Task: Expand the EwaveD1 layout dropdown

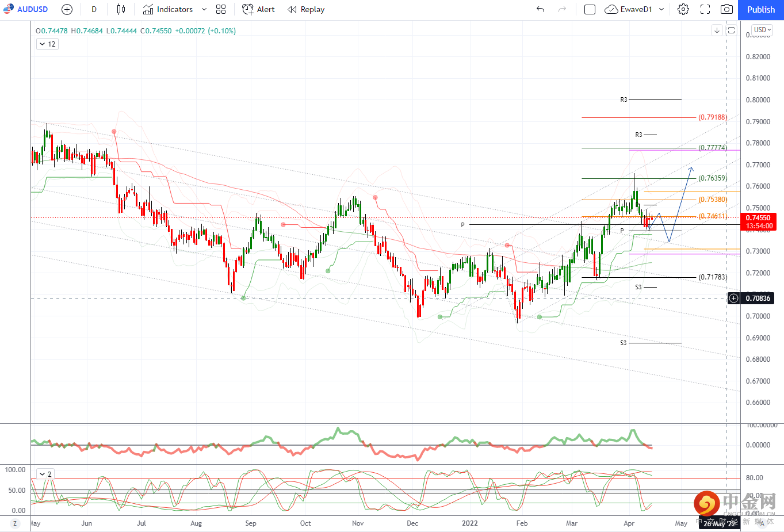Action: pos(661,9)
